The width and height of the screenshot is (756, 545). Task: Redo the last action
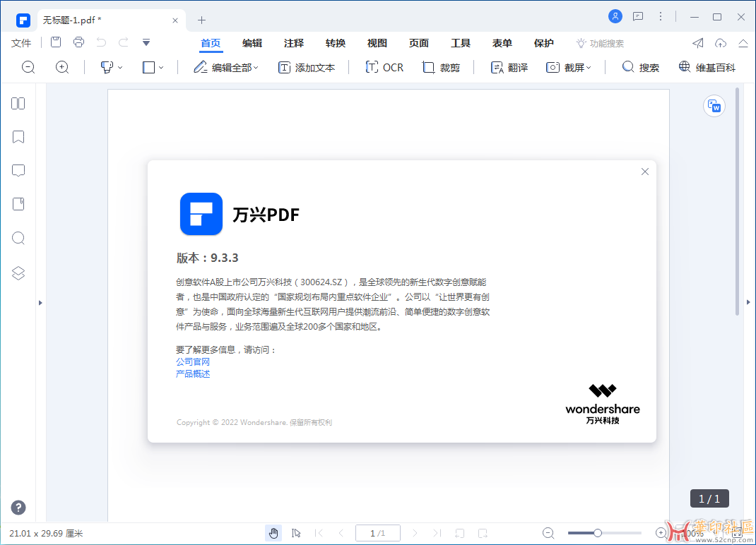pos(124,42)
